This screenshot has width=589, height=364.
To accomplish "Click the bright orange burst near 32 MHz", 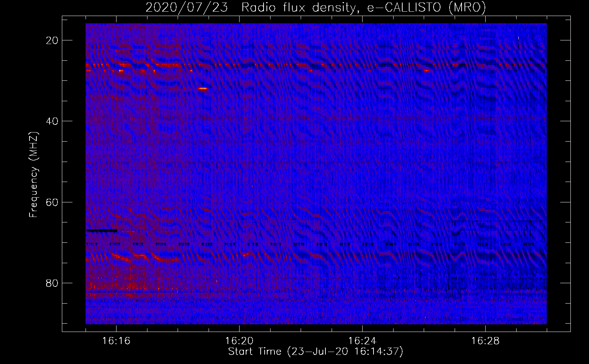I will click(x=203, y=88).
